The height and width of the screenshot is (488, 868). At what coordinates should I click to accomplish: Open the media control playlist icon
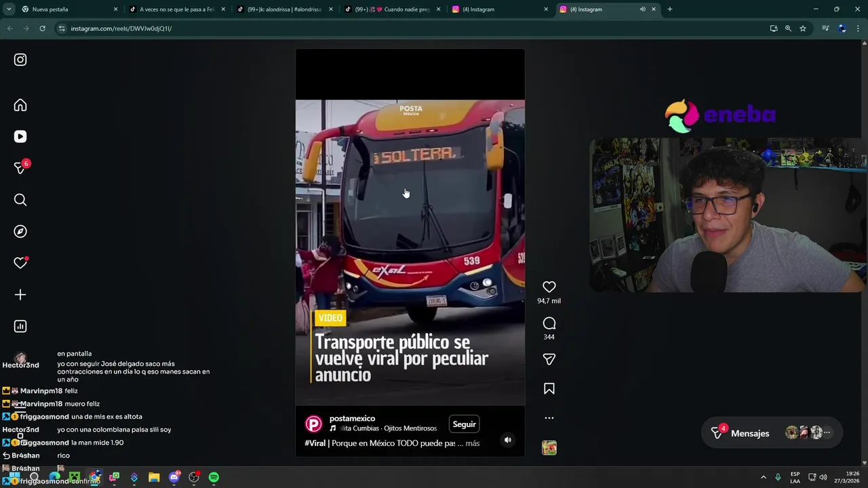pos(825,28)
